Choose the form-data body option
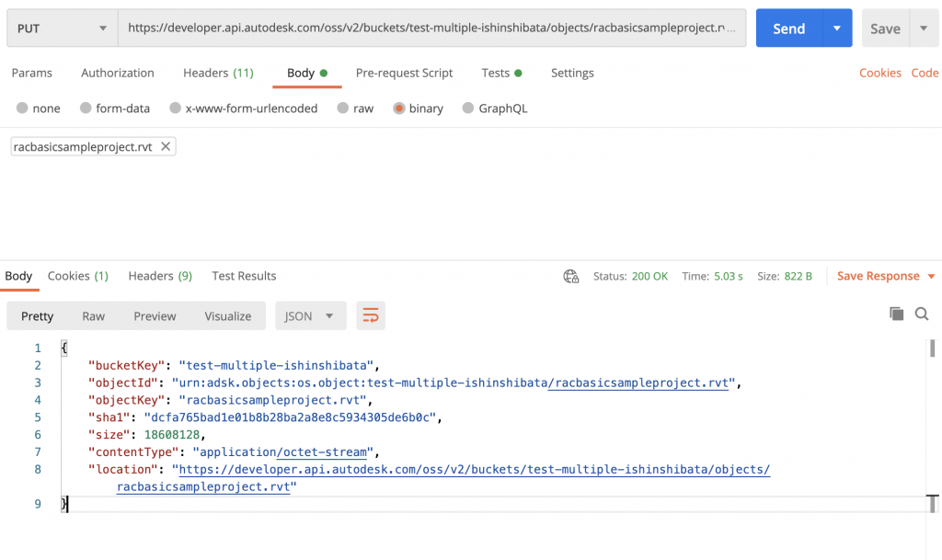 (x=86, y=109)
